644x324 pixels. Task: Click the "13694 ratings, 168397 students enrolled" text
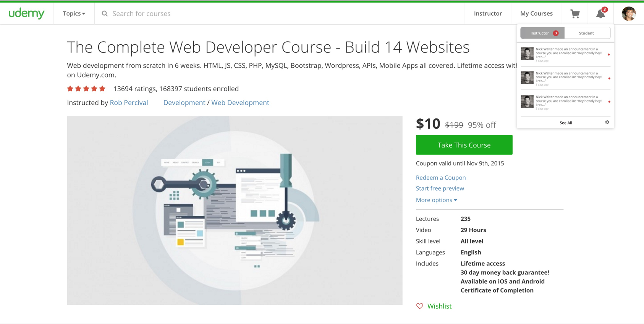tap(176, 89)
